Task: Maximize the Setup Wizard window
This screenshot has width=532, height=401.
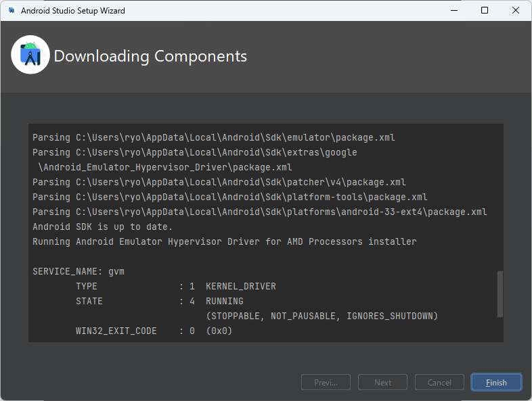Action: tap(485, 11)
